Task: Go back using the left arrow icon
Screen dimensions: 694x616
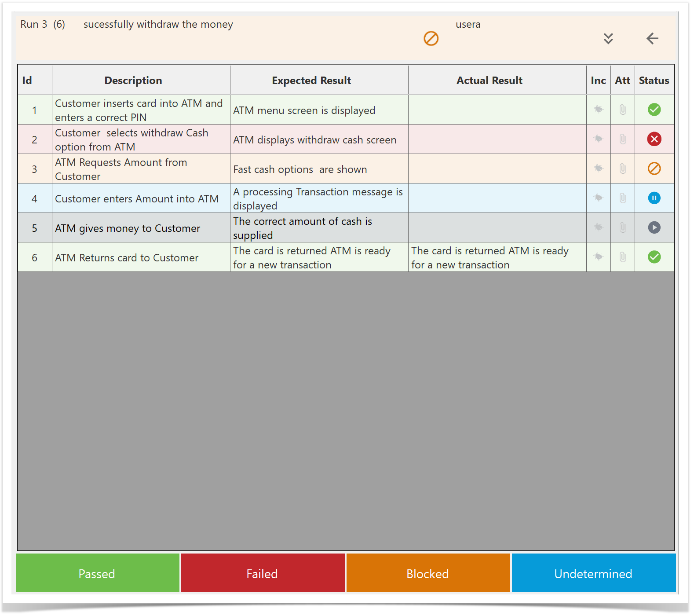Action: pyautogui.click(x=652, y=39)
